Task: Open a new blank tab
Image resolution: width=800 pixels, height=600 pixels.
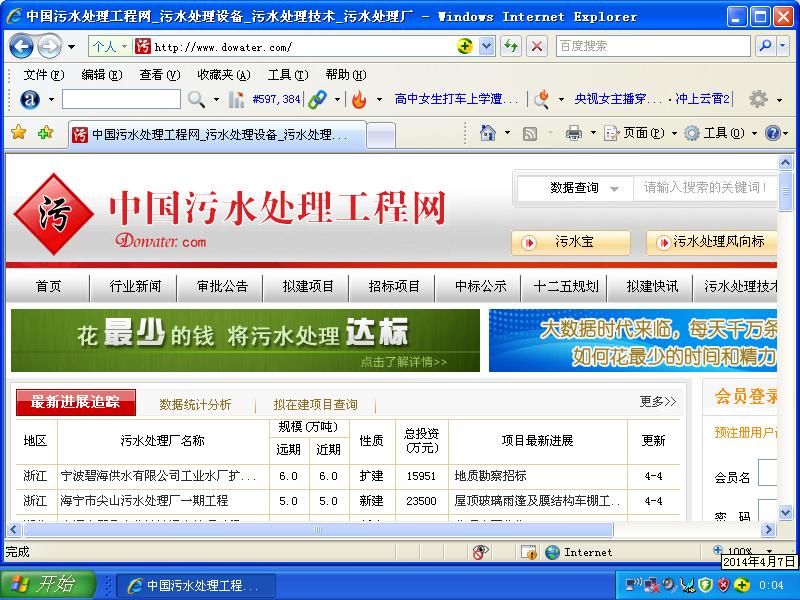Action: click(381, 136)
